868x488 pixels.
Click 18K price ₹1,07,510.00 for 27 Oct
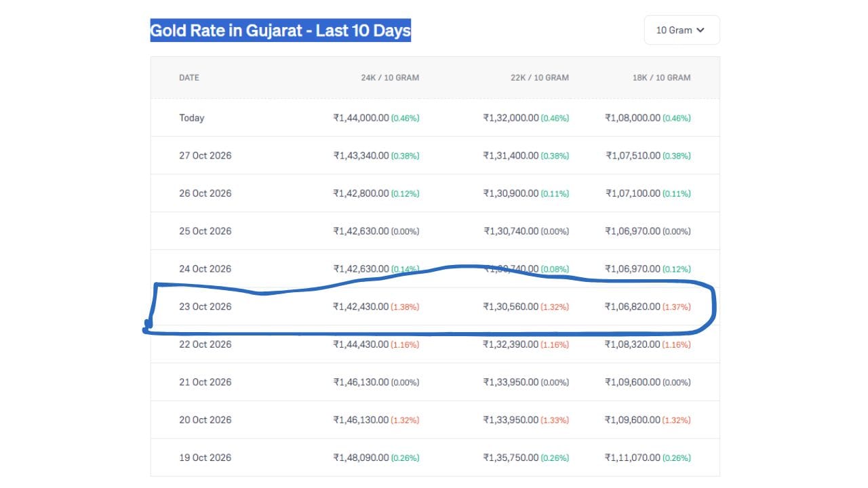(633, 156)
